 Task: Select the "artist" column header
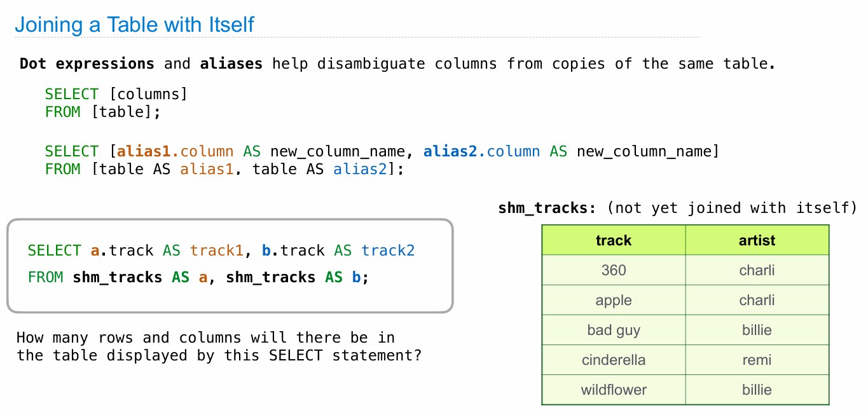pos(757,240)
